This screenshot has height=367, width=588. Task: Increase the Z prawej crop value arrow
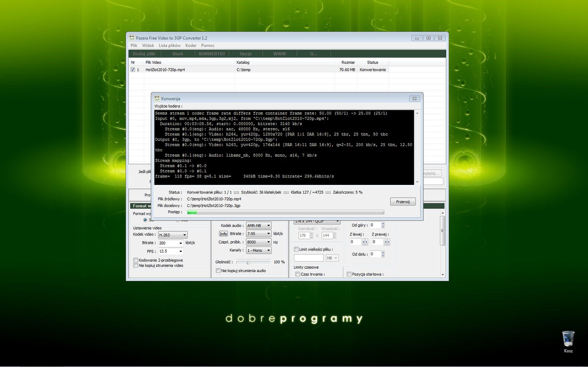pos(388,242)
